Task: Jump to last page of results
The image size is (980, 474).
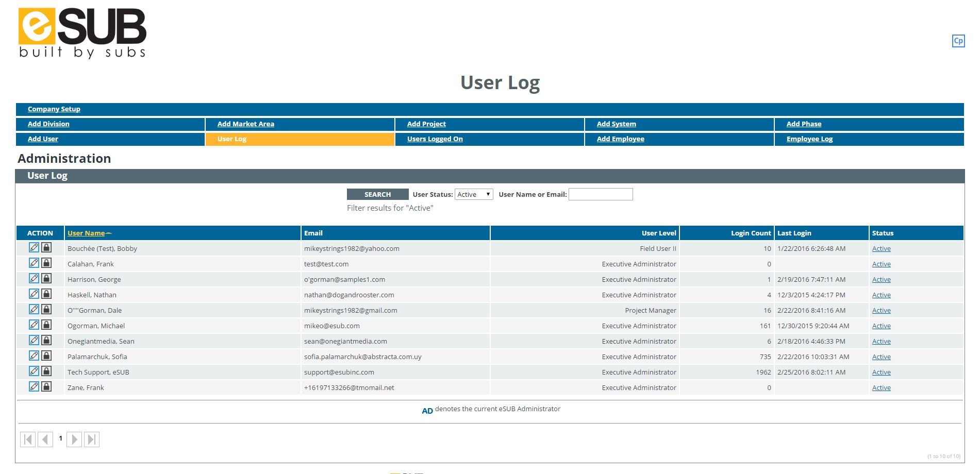Action: pyautogui.click(x=92, y=439)
